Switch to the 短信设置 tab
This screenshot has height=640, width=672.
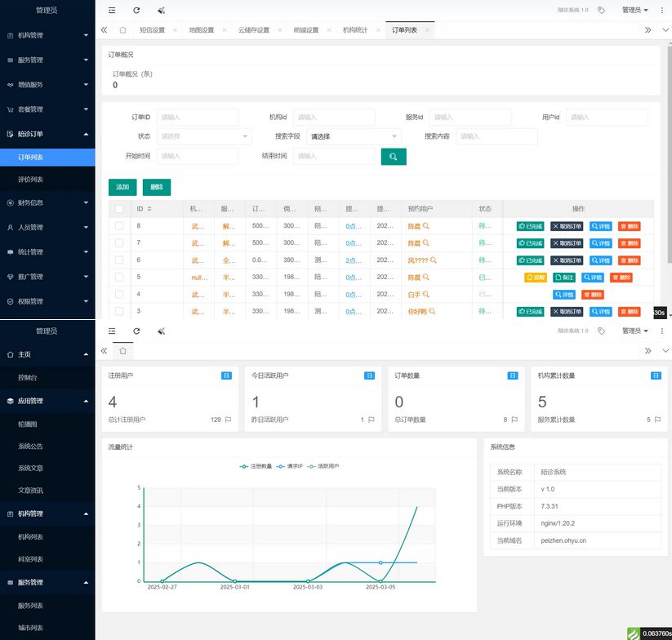152,30
